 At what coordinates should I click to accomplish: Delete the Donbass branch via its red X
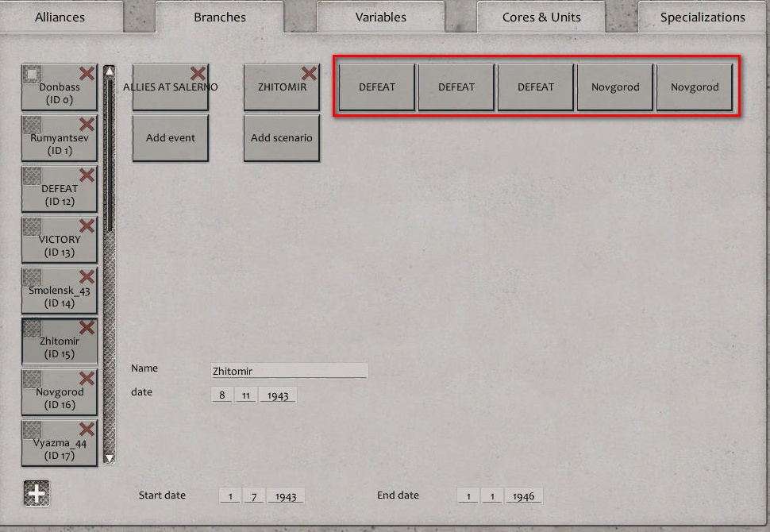click(x=87, y=73)
